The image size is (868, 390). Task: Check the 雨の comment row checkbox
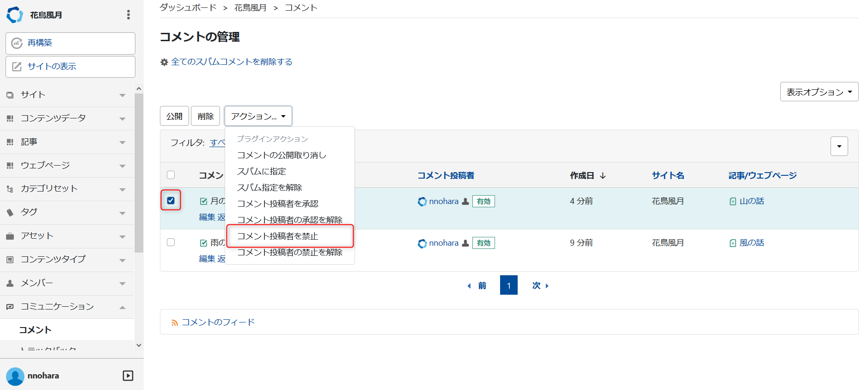click(x=171, y=242)
